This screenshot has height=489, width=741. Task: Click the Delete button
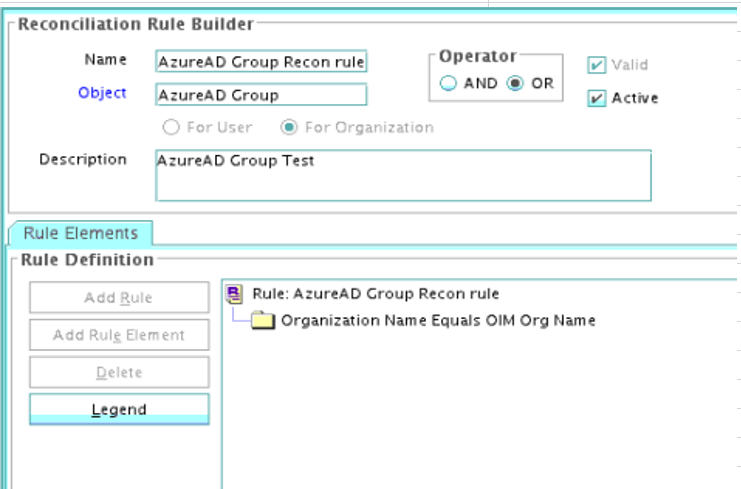click(x=119, y=372)
